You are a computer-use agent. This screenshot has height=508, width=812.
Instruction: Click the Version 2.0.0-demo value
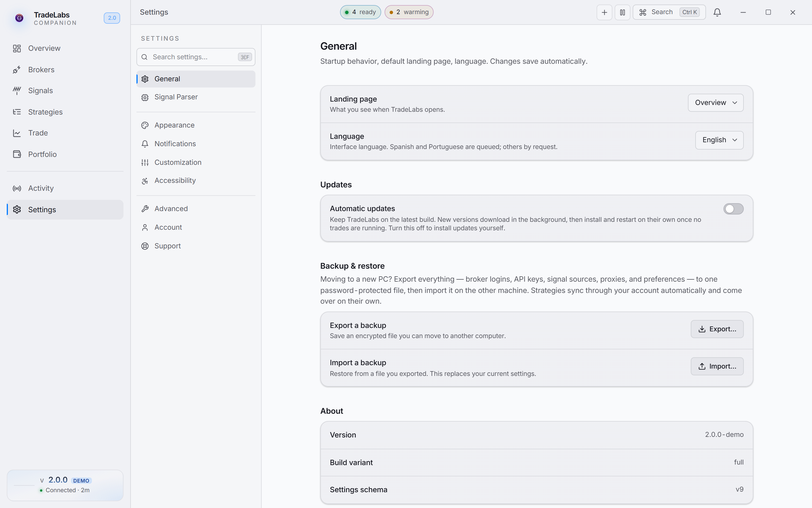[x=724, y=434]
